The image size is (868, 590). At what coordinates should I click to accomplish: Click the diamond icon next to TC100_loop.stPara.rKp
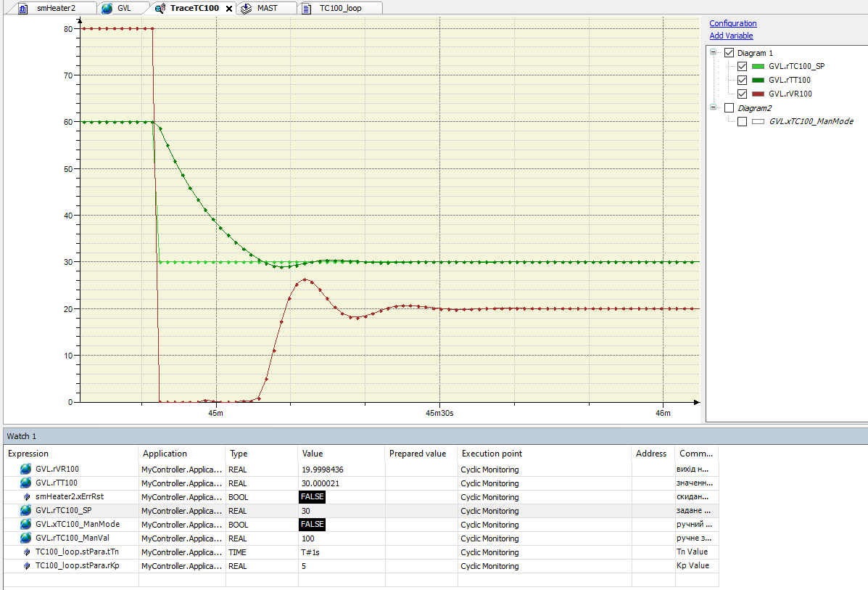click(27, 566)
